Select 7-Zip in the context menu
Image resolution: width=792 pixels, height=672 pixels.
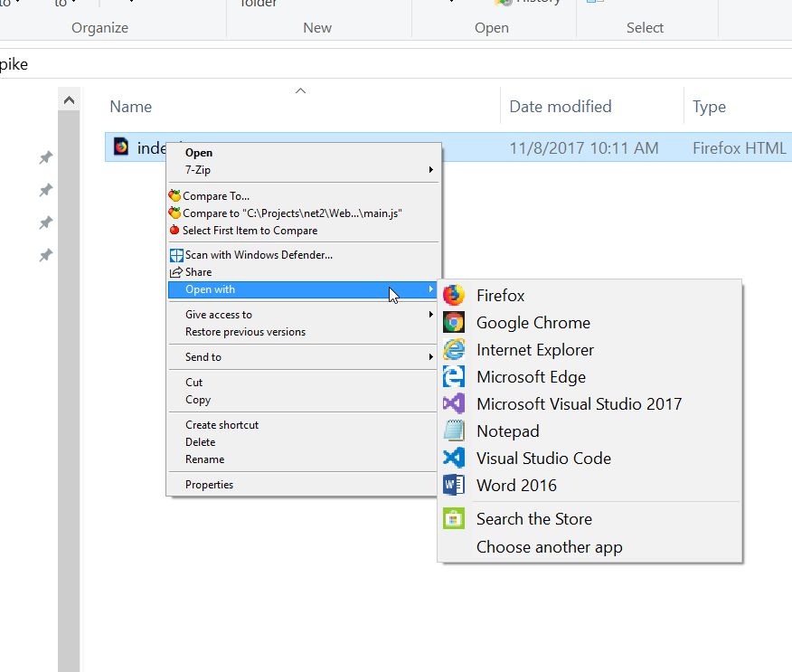pos(303,170)
